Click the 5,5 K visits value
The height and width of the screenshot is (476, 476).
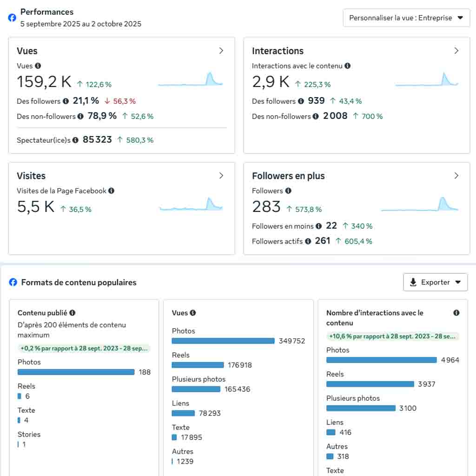[x=35, y=207]
